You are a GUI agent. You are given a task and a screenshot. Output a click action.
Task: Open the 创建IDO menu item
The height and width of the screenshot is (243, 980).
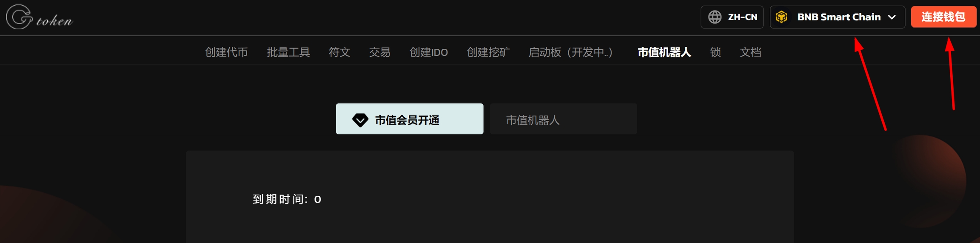(428, 52)
